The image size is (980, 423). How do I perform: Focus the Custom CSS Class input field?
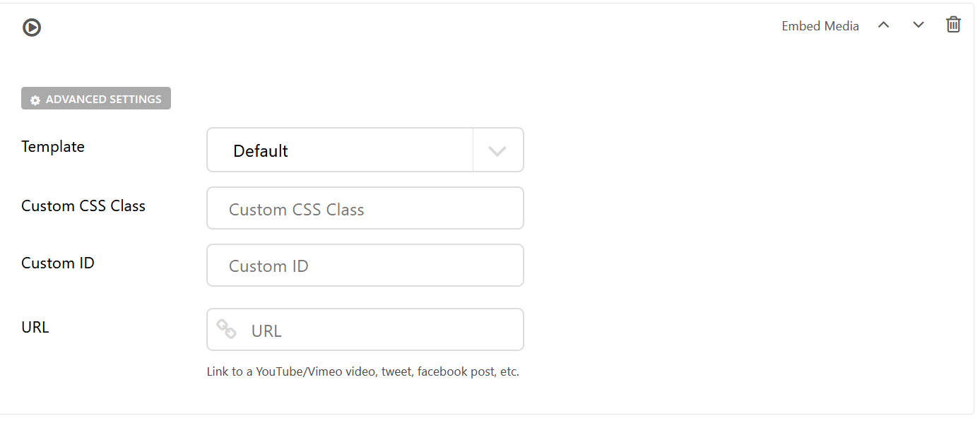[365, 209]
